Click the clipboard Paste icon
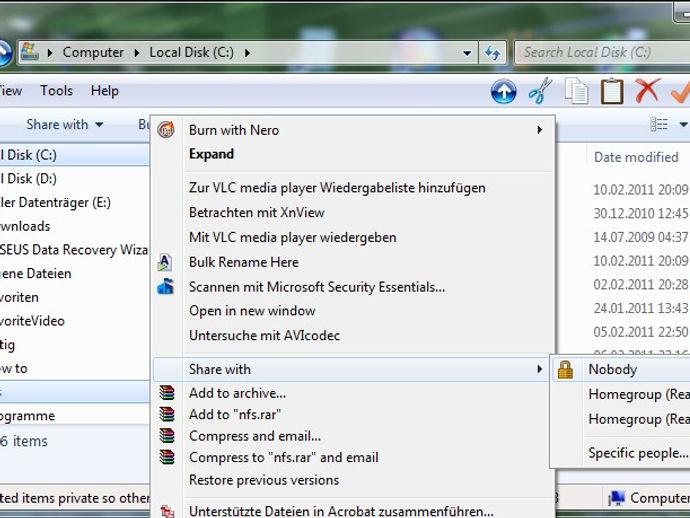690x518 pixels. tap(612, 91)
